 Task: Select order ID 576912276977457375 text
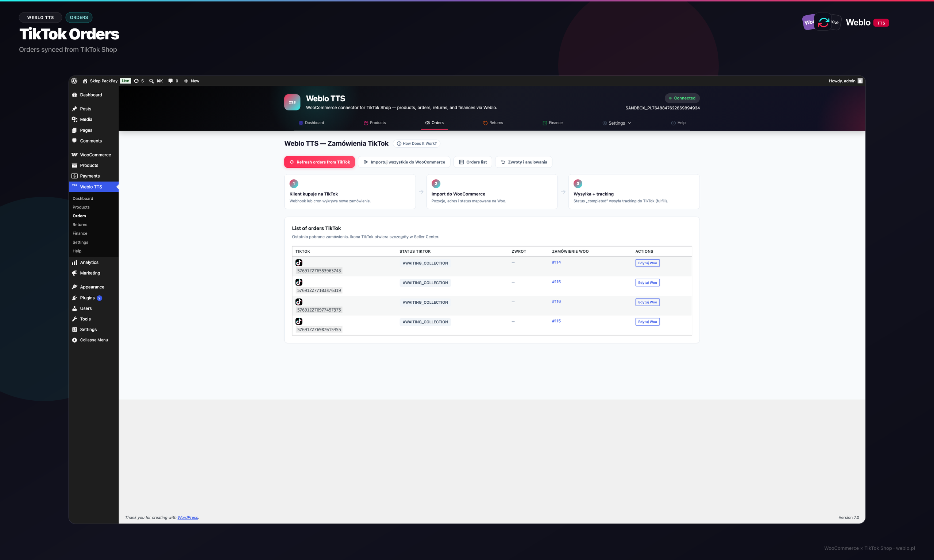tap(319, 310)
